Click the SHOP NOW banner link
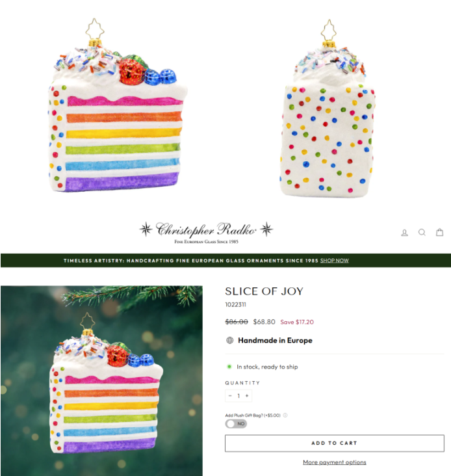451x476 pixels. coord(334,261)
